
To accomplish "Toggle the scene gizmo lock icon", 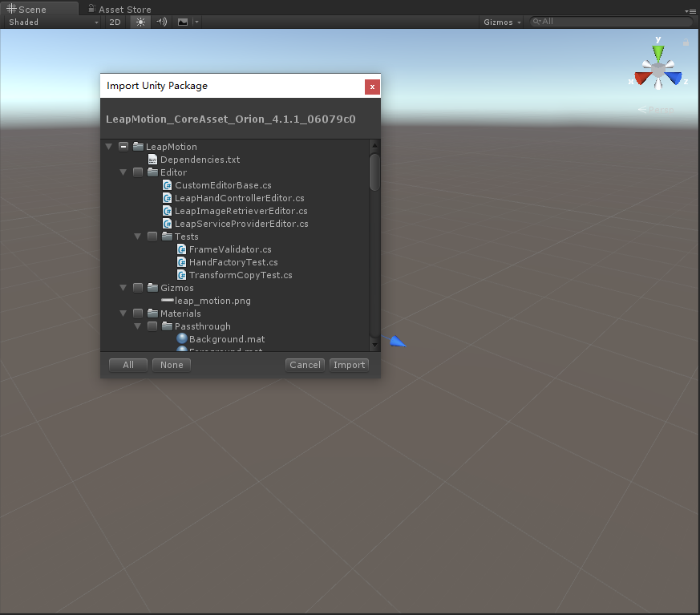I will [x=686, y=42].
